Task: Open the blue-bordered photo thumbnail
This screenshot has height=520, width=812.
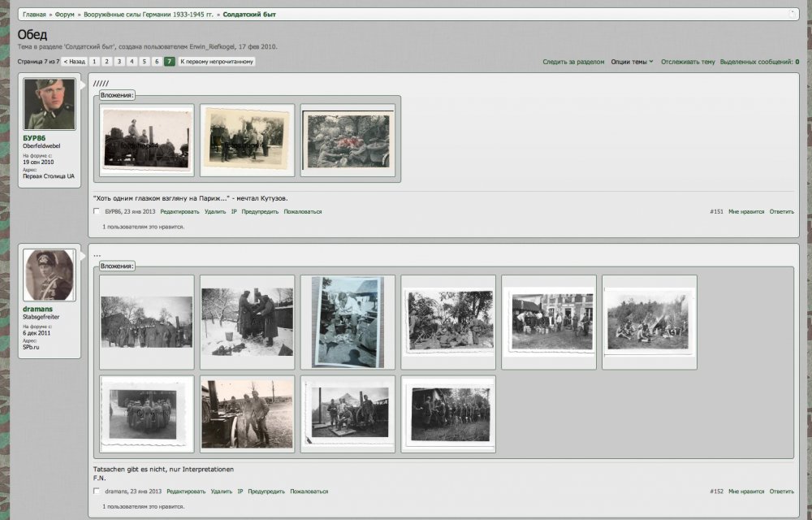Action: (348, 322)
